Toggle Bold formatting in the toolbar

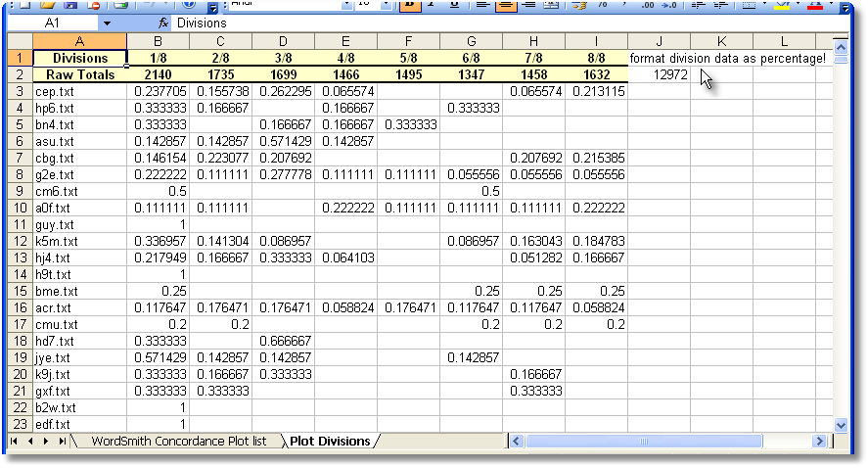410,5
